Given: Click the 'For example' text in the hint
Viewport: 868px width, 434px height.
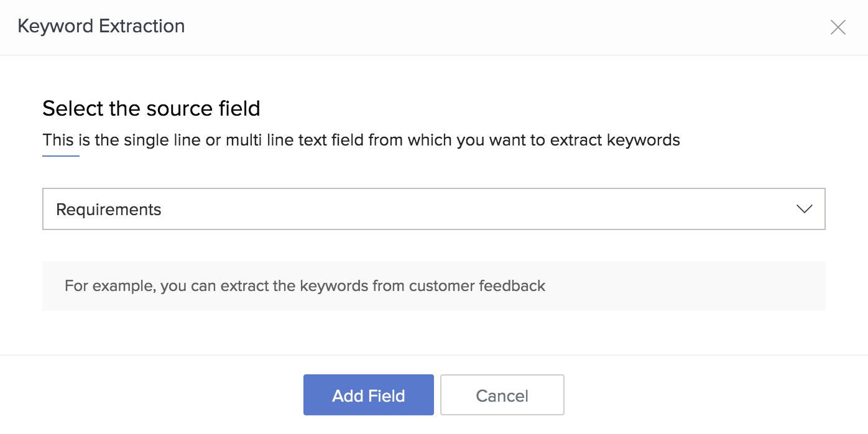Looking at the screenshot, I should pos(97,286).
